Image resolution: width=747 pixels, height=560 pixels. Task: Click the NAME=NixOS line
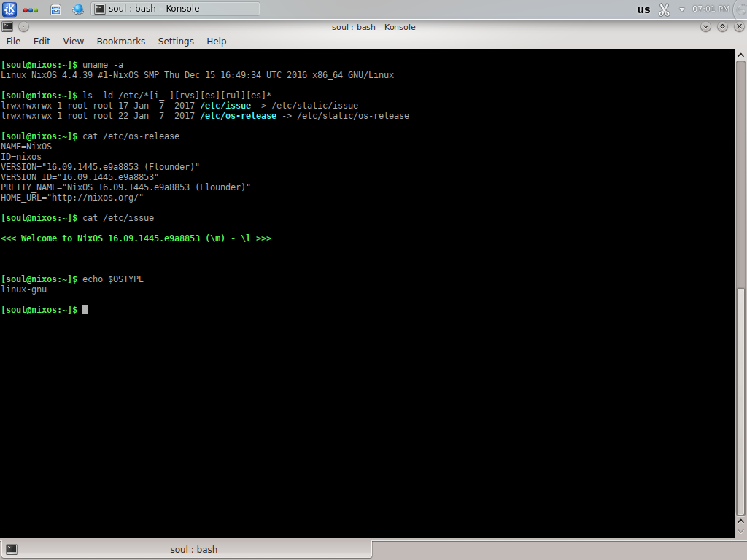coord(26,147)
